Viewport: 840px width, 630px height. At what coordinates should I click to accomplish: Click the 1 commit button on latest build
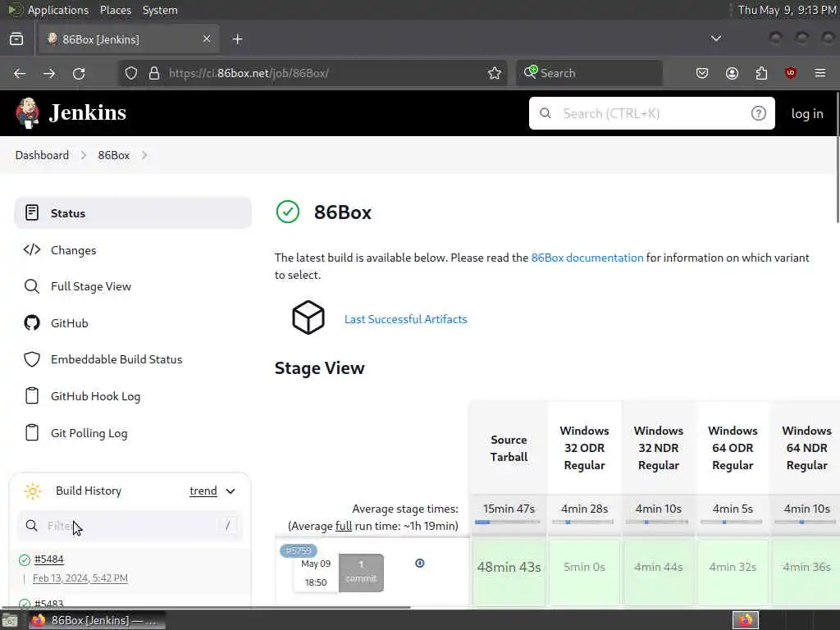(x=361, y=573)
